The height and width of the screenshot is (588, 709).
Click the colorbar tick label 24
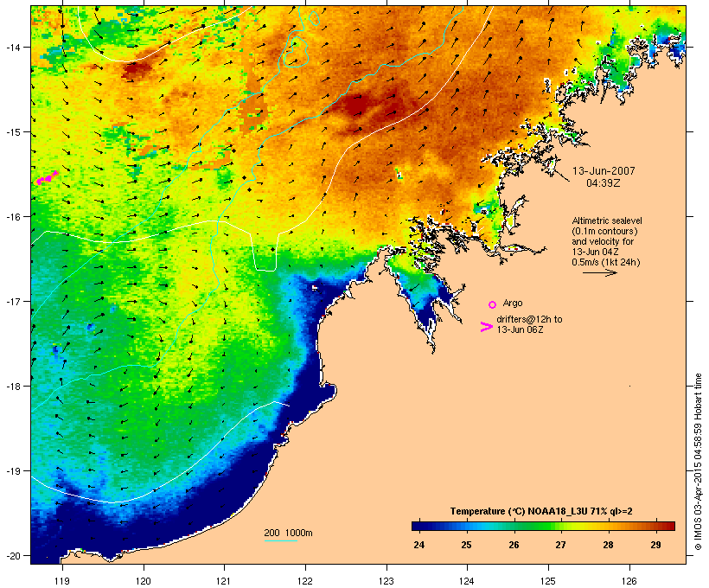(x=418, y=545)
